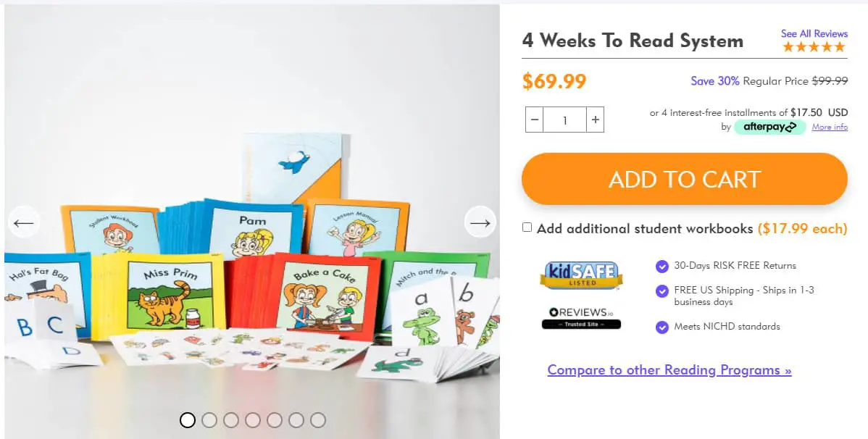
Task: Open Compare to other Reading Programs
Action: tap(669, 369)
